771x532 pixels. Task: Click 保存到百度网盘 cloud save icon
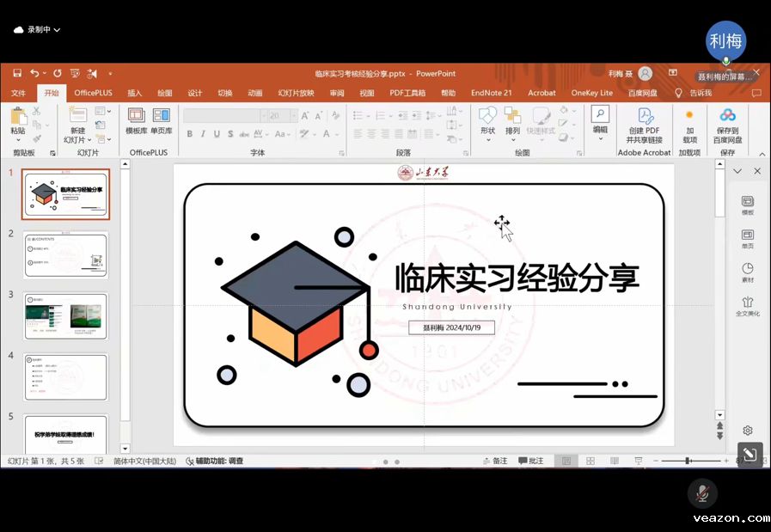click(727, 125)
